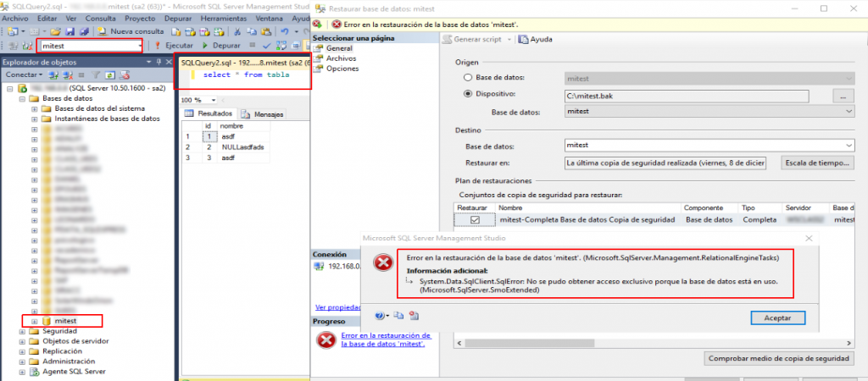Image resolution: width=868 pixels, height=381 pixels.
Task: Expand the Objetos de servidor folder
Action: pyautogui.click(x=22, y=341)
